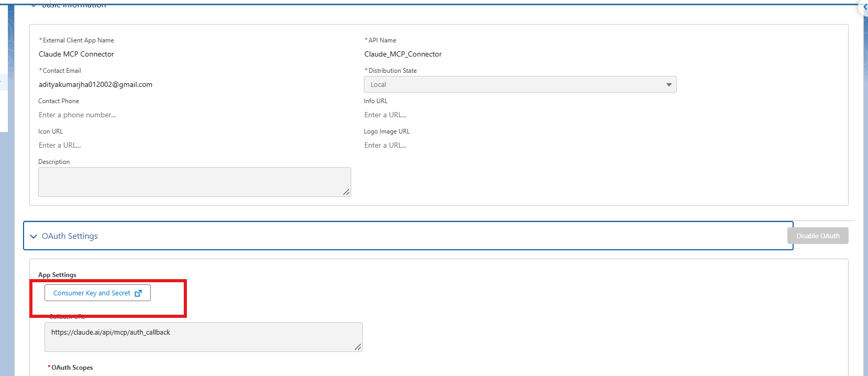Click the 'Info URL' label
The width and height of the screenshot is (868, 376).
tap(376, 101)
